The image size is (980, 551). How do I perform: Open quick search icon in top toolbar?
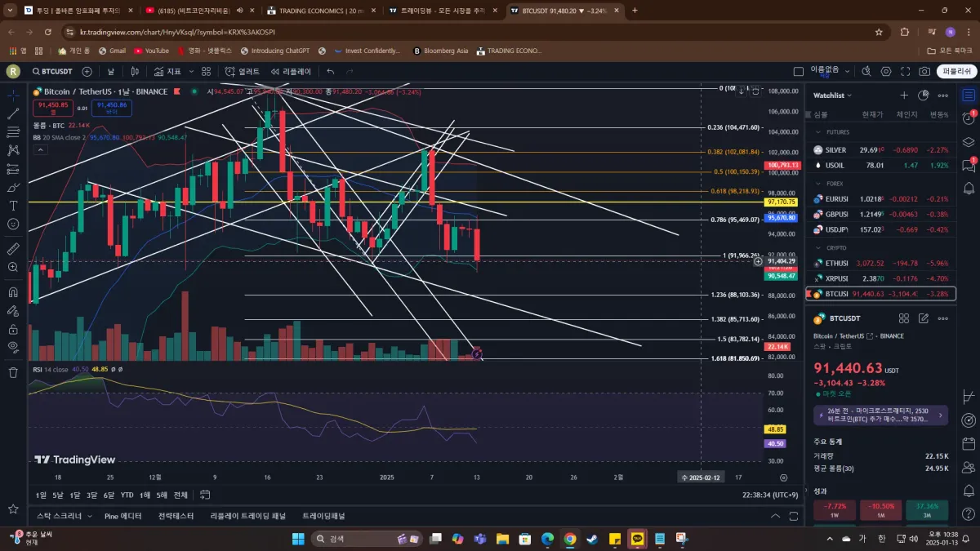click(865, 72)
